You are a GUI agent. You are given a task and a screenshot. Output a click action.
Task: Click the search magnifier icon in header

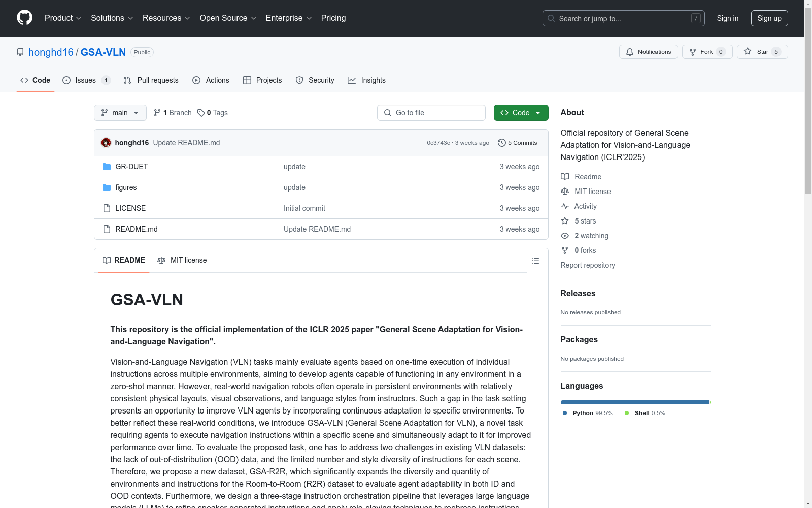click(551, 18)
